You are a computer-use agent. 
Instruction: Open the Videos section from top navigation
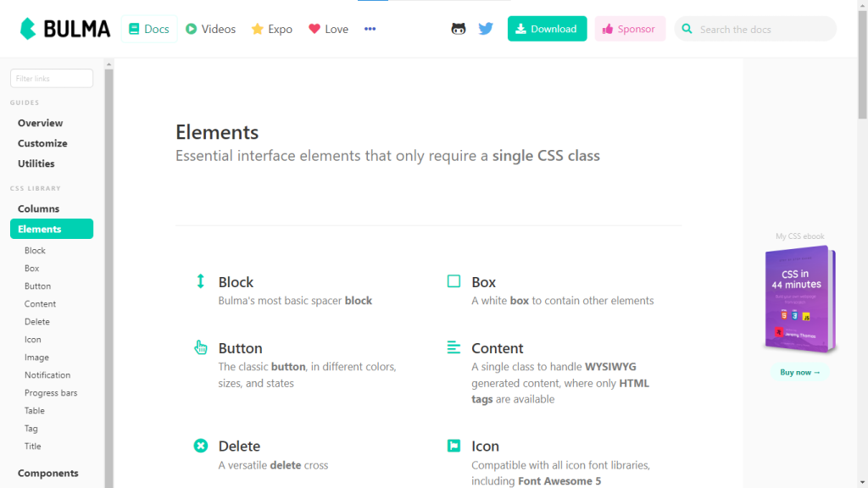(x=209, y=28)
